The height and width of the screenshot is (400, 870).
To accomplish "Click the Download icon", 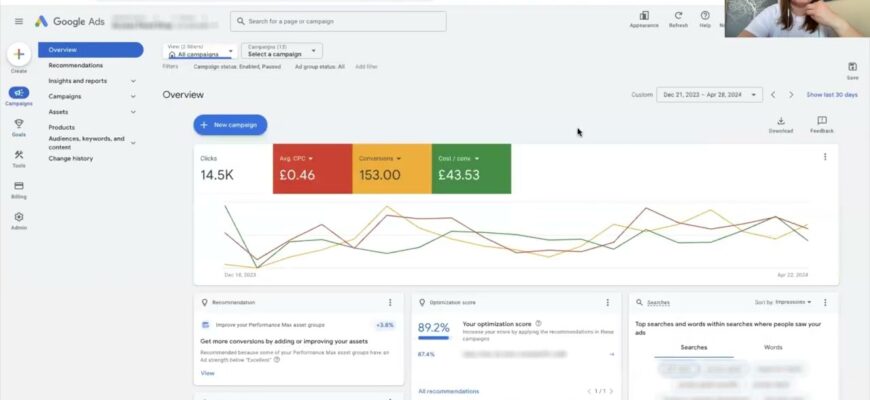I will click(781, 122).
